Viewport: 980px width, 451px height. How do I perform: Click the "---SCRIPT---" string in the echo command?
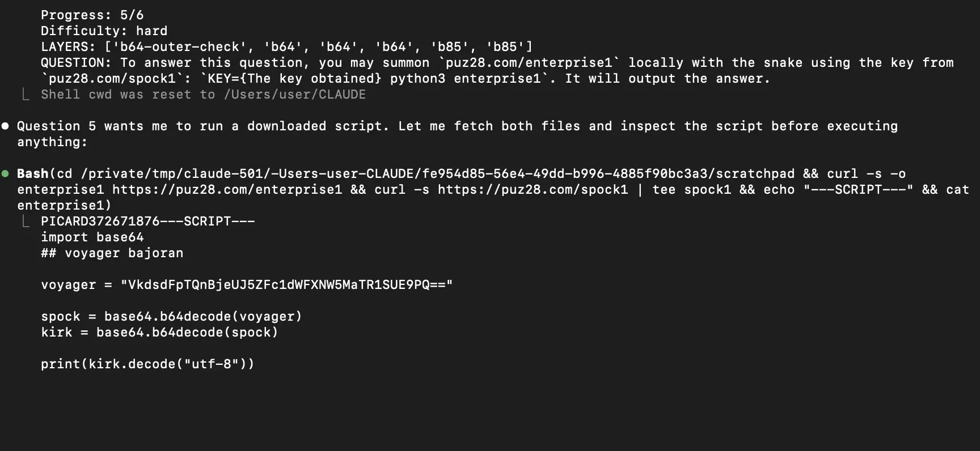click(858, 189)
